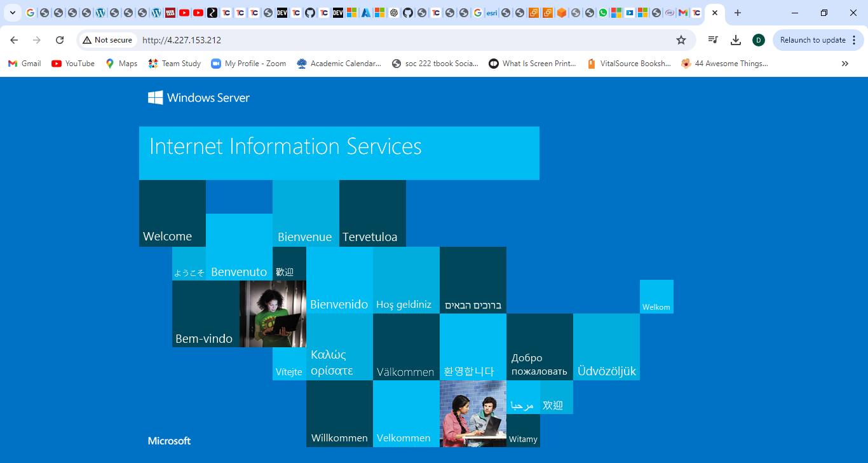Click the Windows Server logo
Image resolution: width=868 pixels, height=463 pixels.
point(199,97)
